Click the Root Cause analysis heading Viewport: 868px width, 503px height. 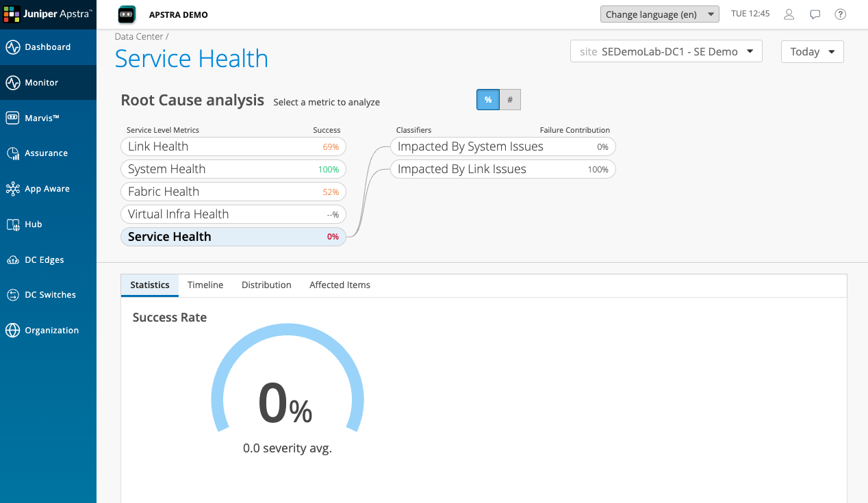(x=192, y=100)
